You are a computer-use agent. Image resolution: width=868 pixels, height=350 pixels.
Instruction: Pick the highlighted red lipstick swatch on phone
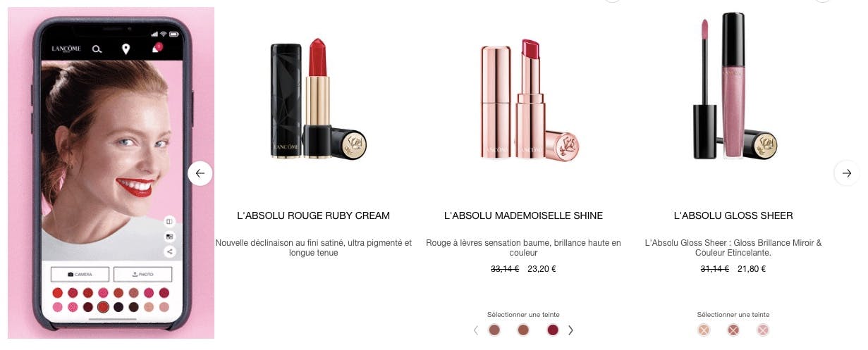(x=103, y=307)
